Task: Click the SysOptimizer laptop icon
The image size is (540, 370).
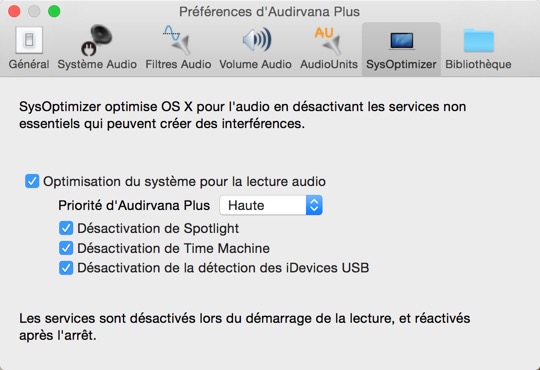Action: (402, 41)
